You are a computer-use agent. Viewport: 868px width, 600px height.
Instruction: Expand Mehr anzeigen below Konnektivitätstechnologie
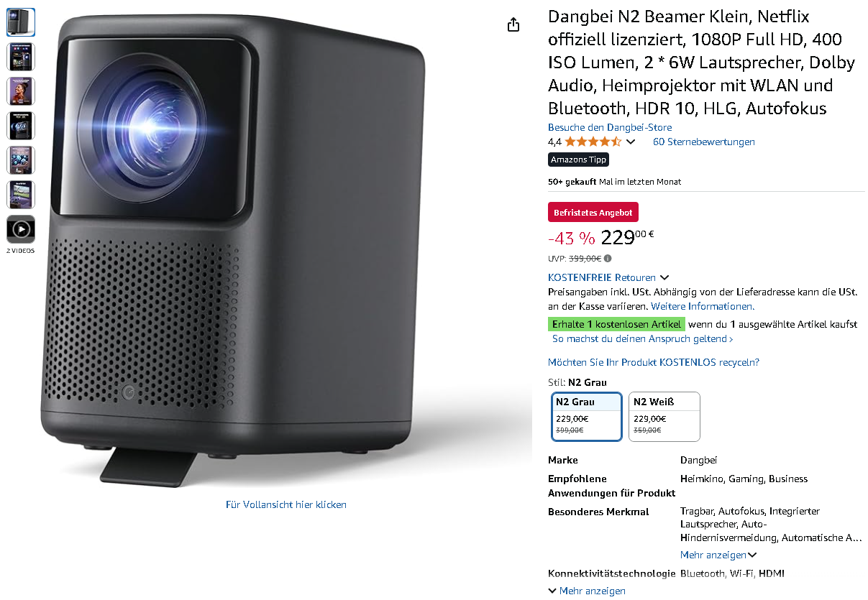tap(587, 591)
